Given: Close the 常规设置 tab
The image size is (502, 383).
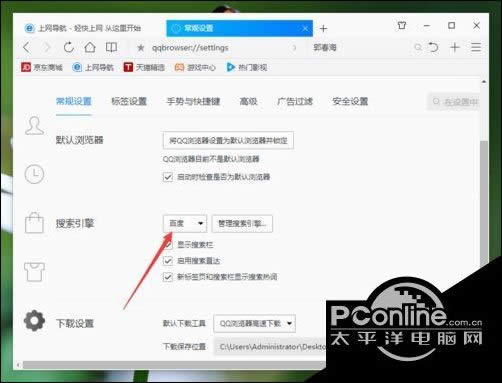Looking at the screenshot, I should click(x=305, y=28).
